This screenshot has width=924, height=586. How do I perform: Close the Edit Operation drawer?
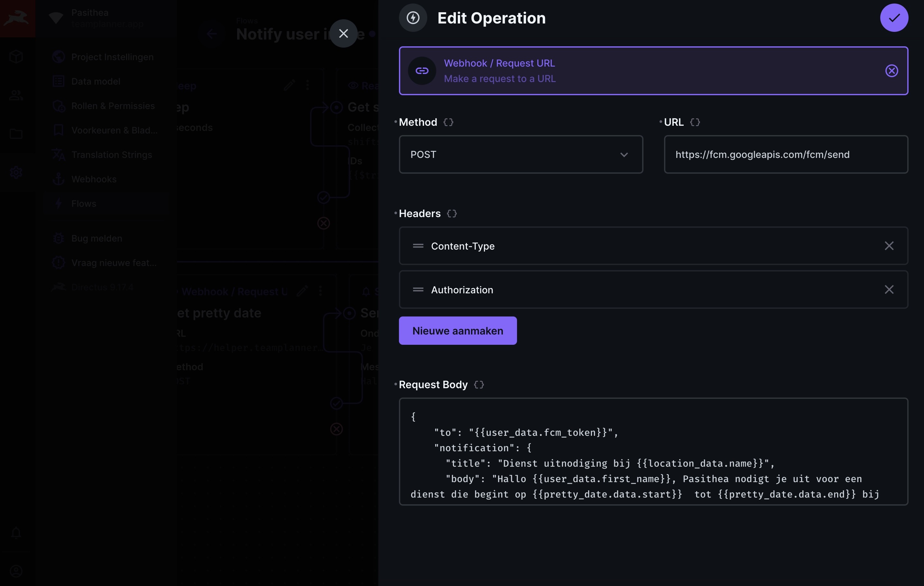pos(343,34)
